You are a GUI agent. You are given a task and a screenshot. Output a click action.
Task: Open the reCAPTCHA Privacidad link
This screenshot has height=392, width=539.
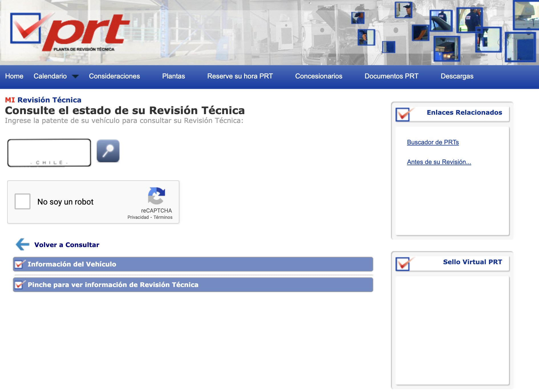click(138, 217)
